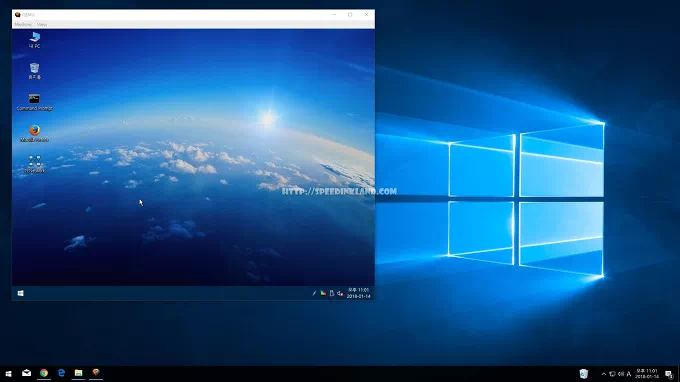This screenshot has height=382, width=680.
Task: Open the View menu in QEMU
Action: (x=42, y=25)
